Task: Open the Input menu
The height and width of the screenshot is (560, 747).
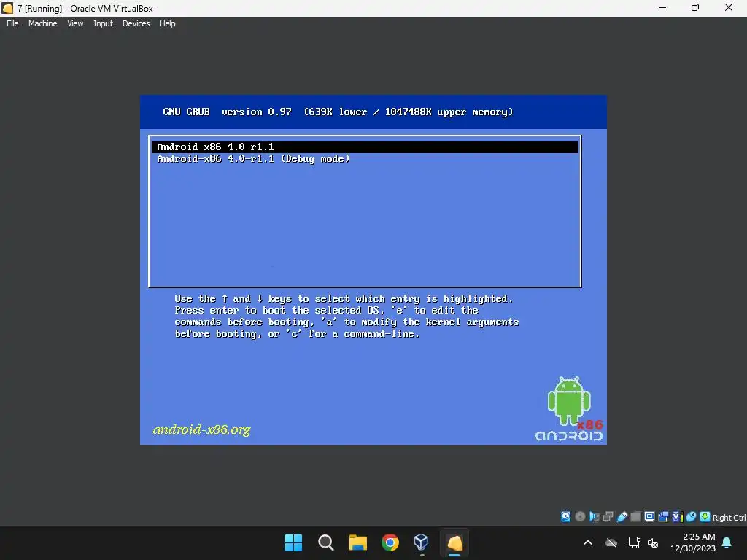Action: click(x=103, y=23)
